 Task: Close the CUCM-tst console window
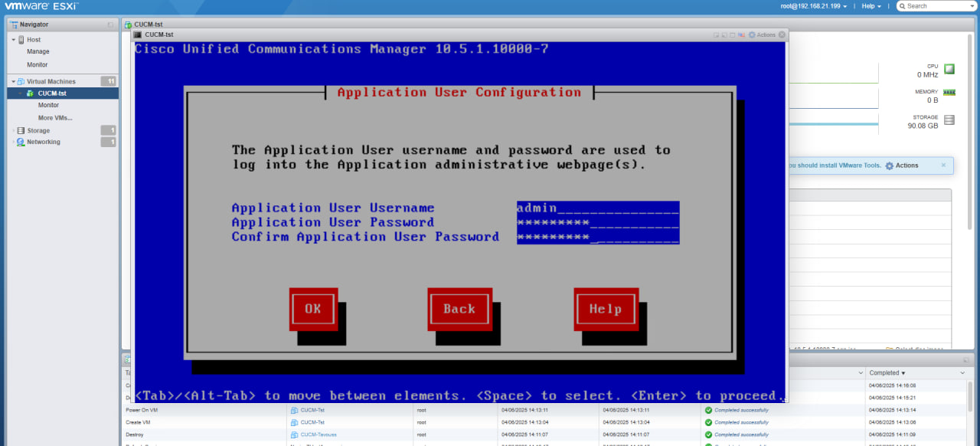pos(782,34)
